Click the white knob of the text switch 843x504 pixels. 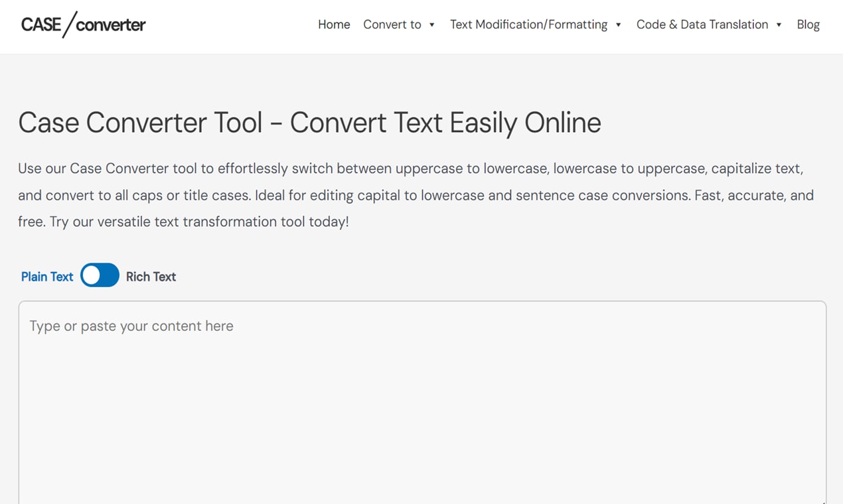tap(92, 275)
